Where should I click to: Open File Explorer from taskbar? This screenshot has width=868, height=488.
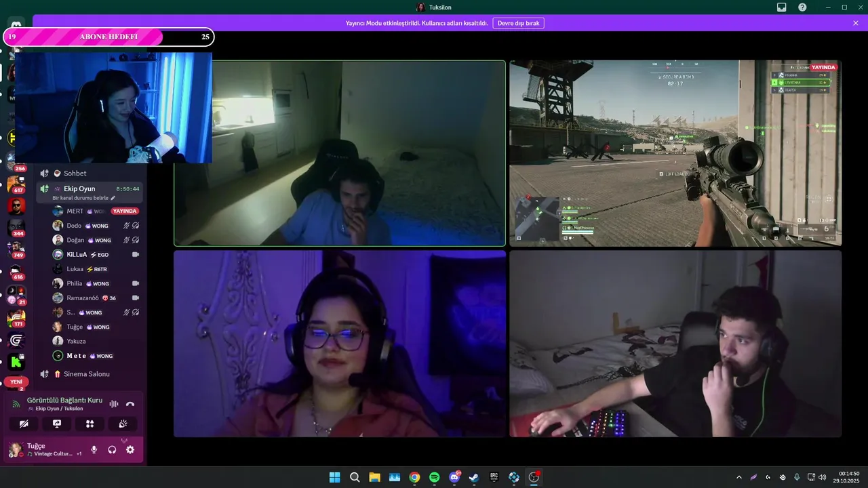tap(374, 477)
